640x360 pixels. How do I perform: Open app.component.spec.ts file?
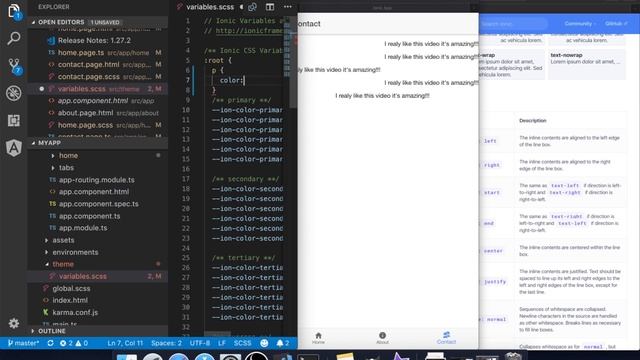98,204
